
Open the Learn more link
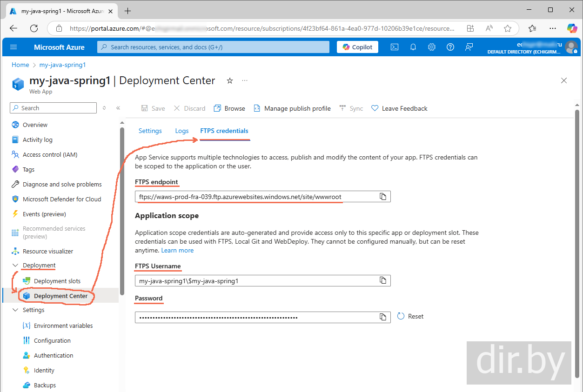(x=177, y=251)
